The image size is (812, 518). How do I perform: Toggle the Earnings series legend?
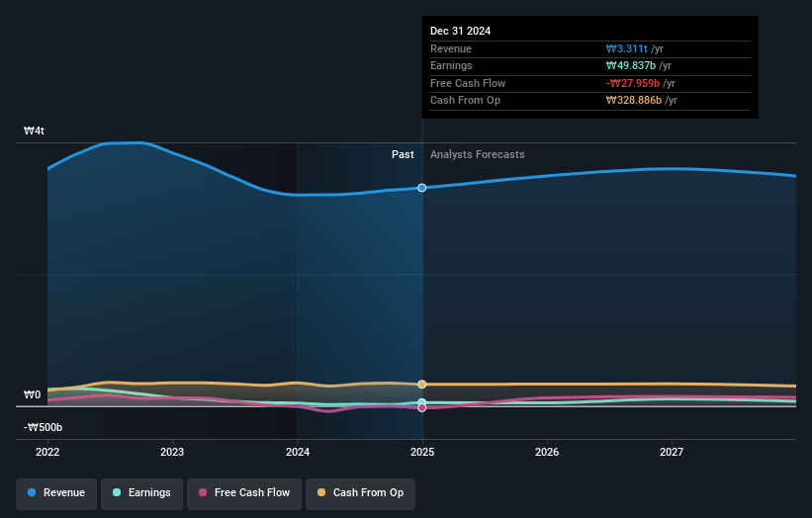point(141,492)
